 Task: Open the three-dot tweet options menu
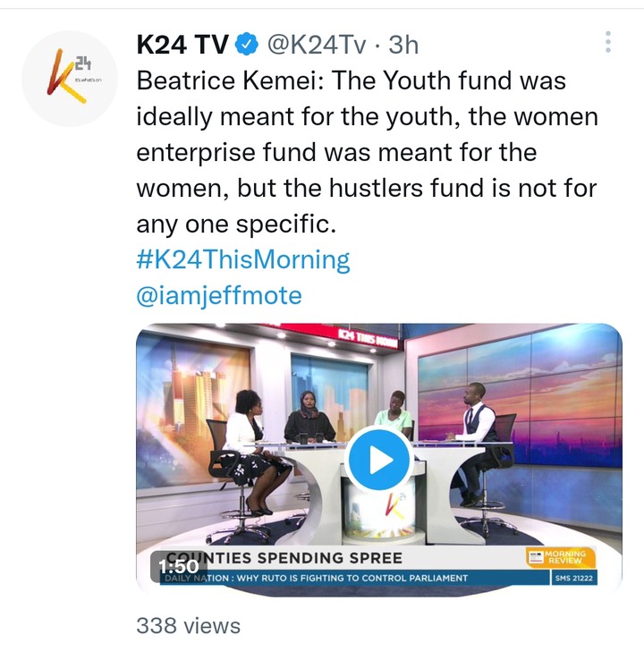click(608, 41)
